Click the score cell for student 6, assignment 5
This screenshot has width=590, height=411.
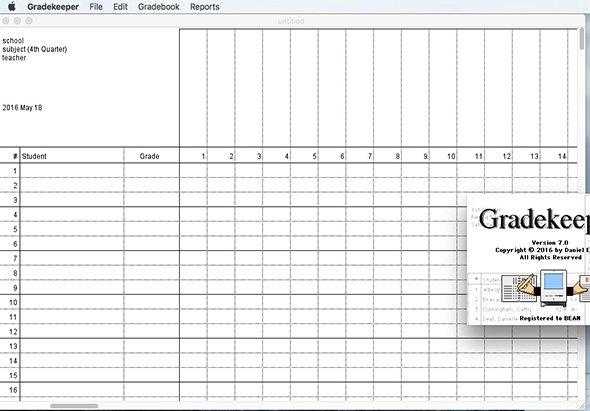point(304,244)
